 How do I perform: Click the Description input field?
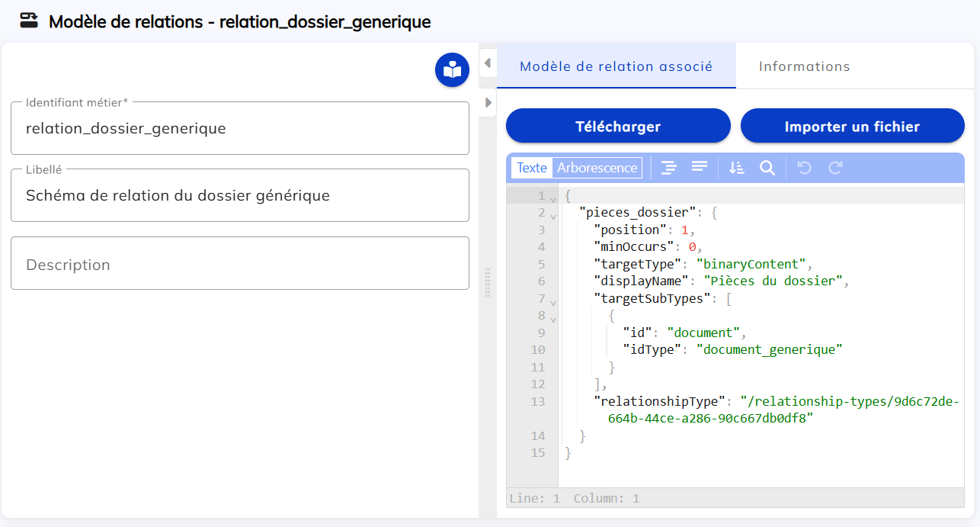(239, 265)
